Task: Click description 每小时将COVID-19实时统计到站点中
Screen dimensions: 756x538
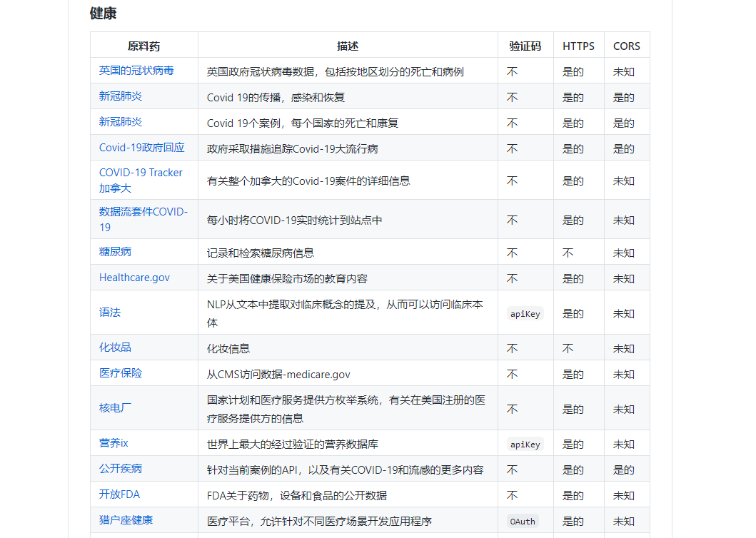Action: pyautogui.click(x=295, y=220)
